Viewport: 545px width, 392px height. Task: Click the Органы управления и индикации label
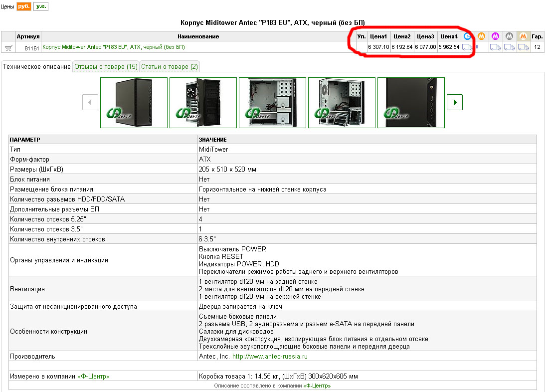click(59, 260)
